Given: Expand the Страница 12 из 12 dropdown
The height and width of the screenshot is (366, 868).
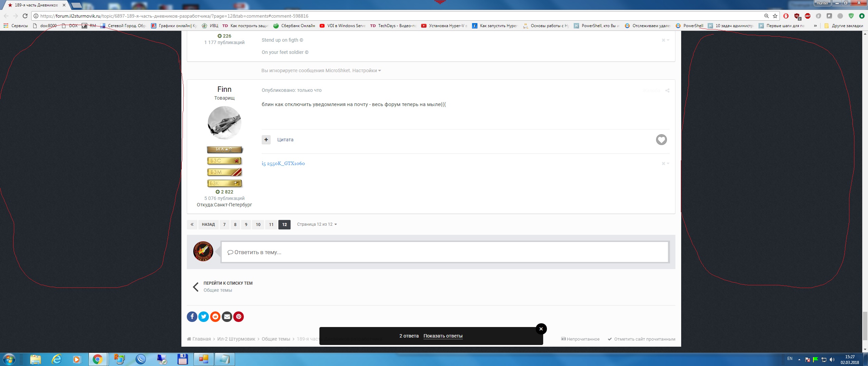Looking at the screenshot, I should tap(317, 224).
